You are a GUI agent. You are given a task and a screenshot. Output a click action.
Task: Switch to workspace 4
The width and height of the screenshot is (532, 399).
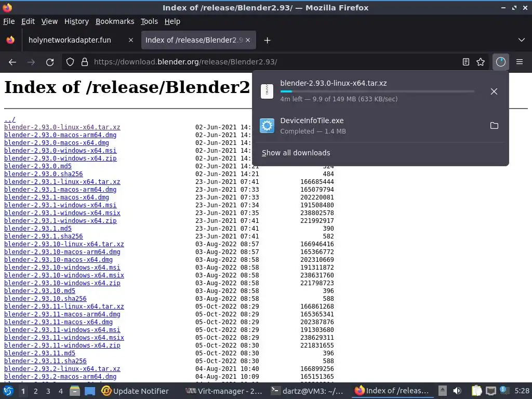point(61,392)
